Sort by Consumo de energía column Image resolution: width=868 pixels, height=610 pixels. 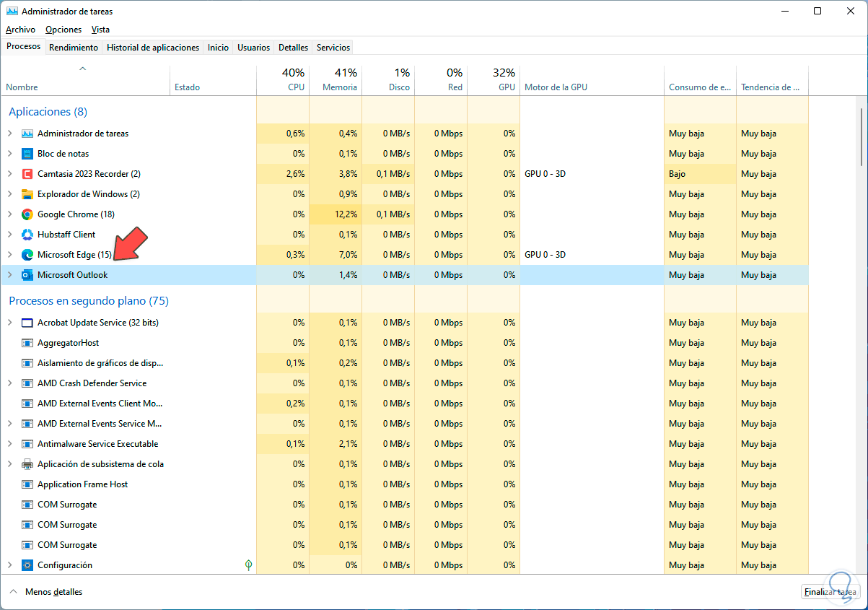700,81
